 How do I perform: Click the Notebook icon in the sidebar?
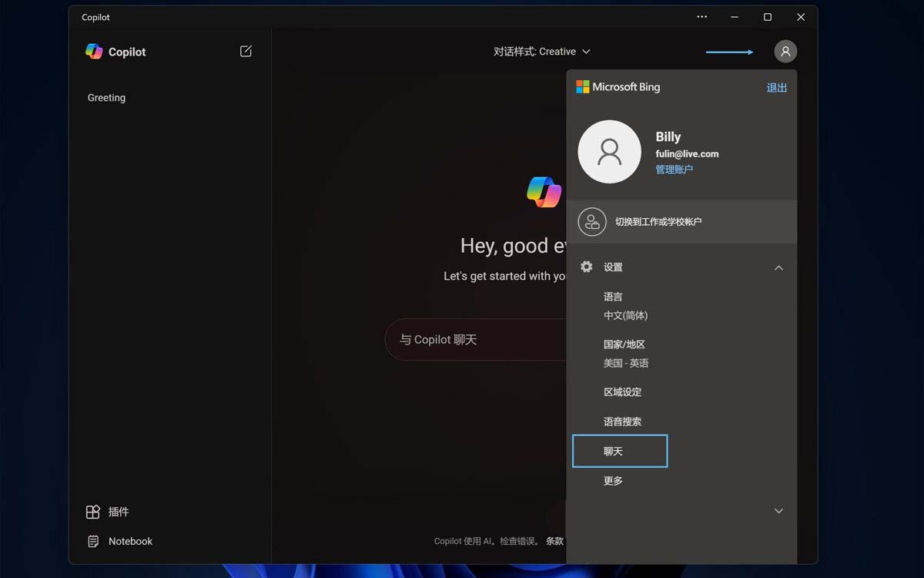pyautogui.click(x=93, y=541)
